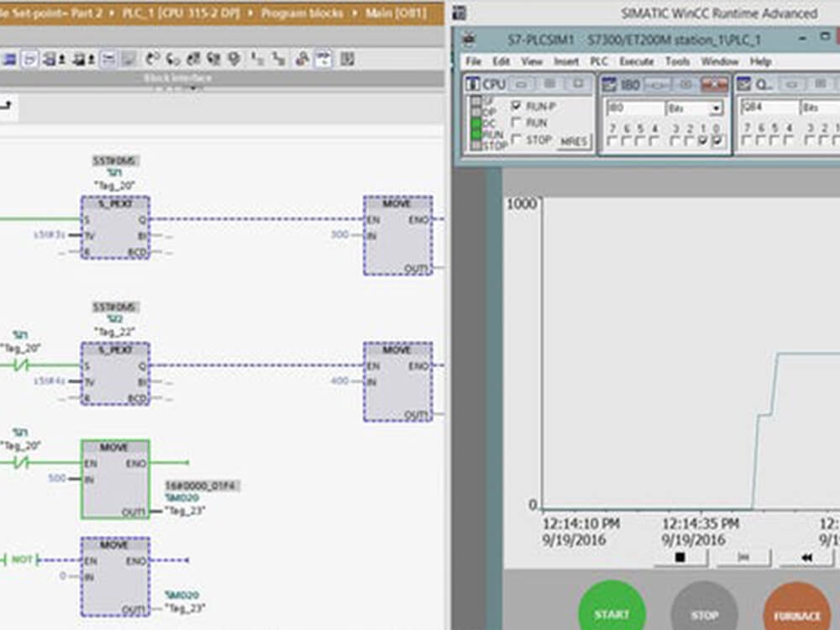Toggle the RUN-P checkbox in CPU panel

516,106
